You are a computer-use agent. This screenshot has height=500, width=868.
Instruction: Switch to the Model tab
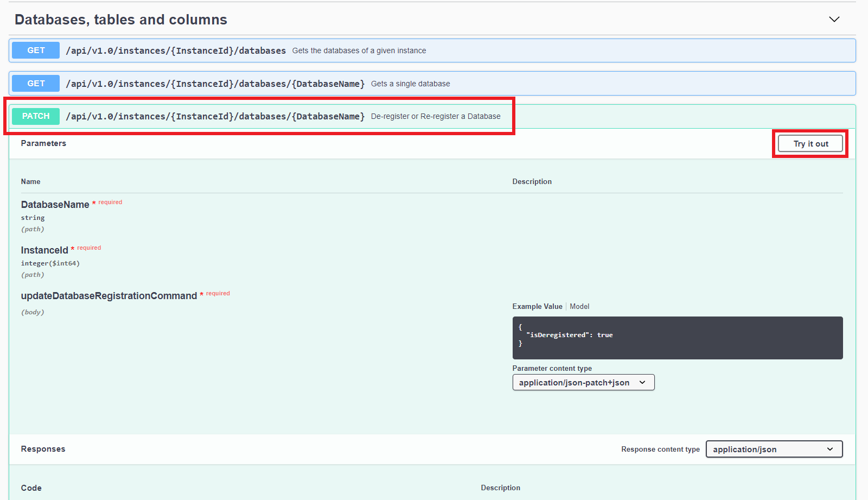(x=579, y=306)
